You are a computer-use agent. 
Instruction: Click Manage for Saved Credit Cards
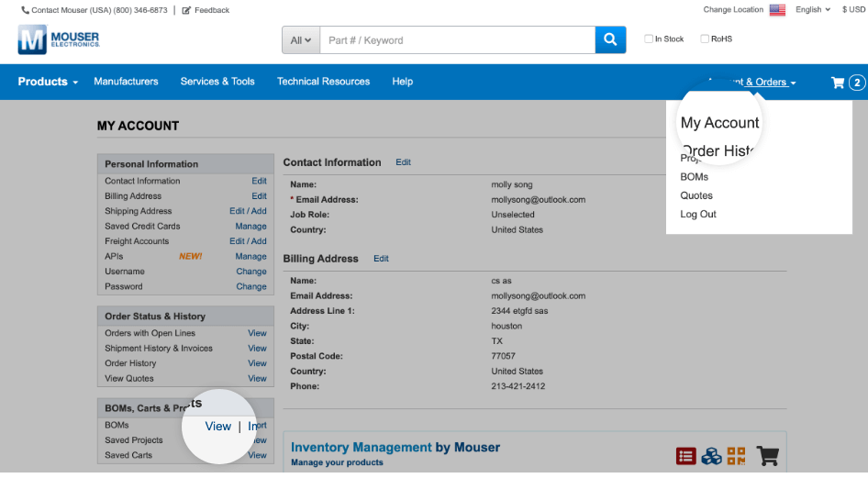(x=250, y=226)
